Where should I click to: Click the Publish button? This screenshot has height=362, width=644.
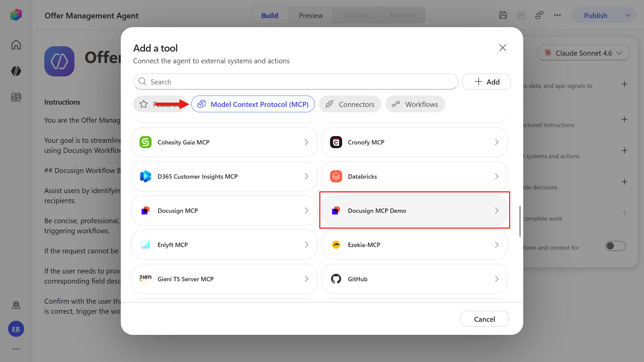point(595,15)
